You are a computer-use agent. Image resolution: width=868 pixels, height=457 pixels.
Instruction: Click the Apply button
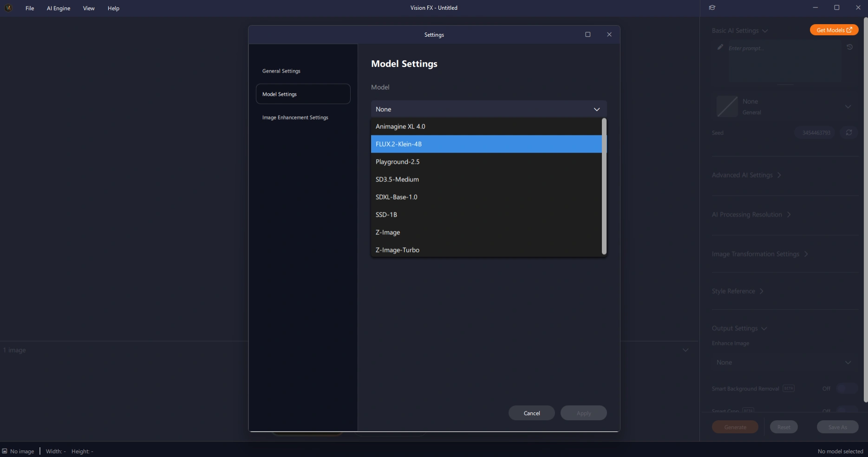tap(584, 413)
